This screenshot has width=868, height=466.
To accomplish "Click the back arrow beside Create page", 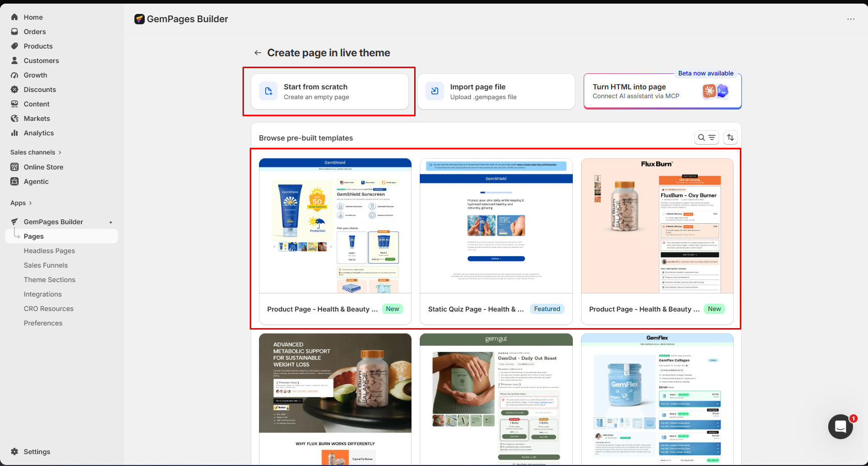I will click(x=258, y=53).
